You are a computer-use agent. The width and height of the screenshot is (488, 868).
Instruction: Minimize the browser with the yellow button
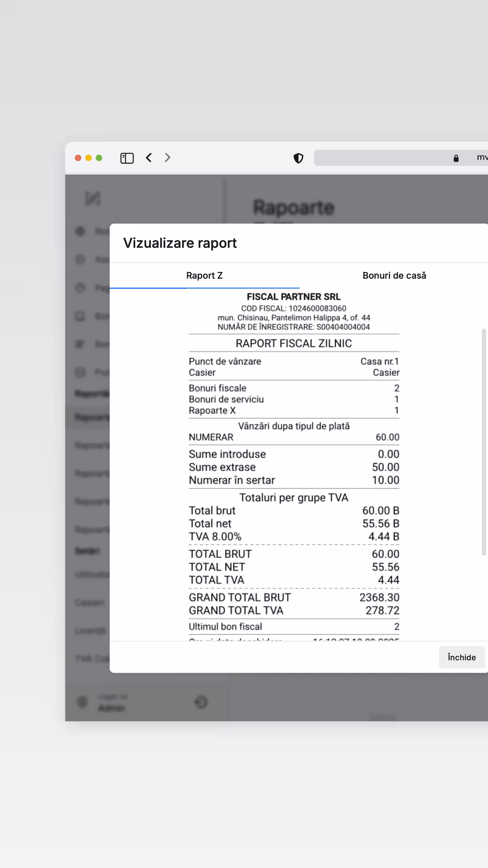88,158
